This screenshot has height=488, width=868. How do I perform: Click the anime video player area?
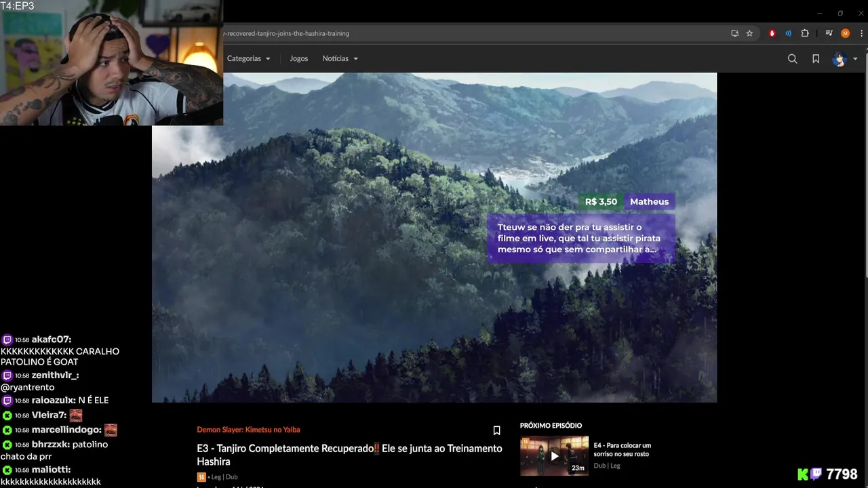click(434, 237)
